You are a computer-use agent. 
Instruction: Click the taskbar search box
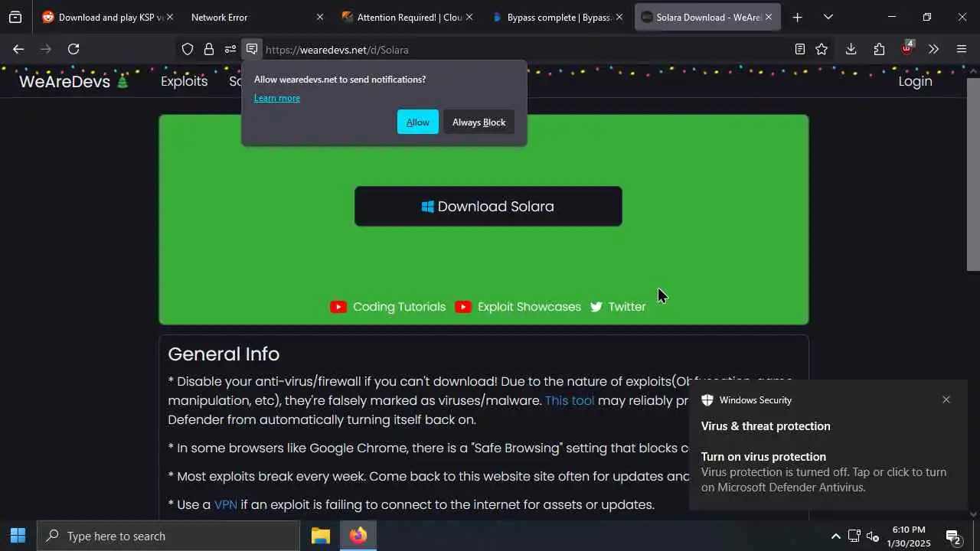tap(168, 536)
